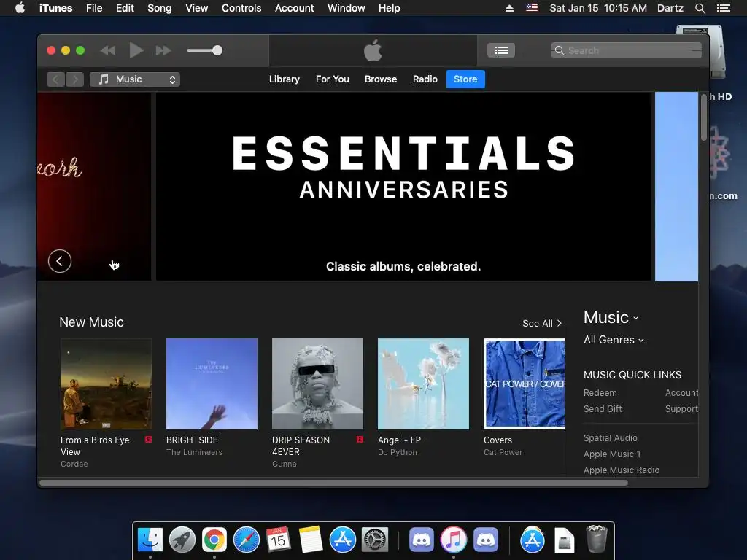Expand the Music store category dropdown
Screen dimensions: 747x560
[611, 318]
